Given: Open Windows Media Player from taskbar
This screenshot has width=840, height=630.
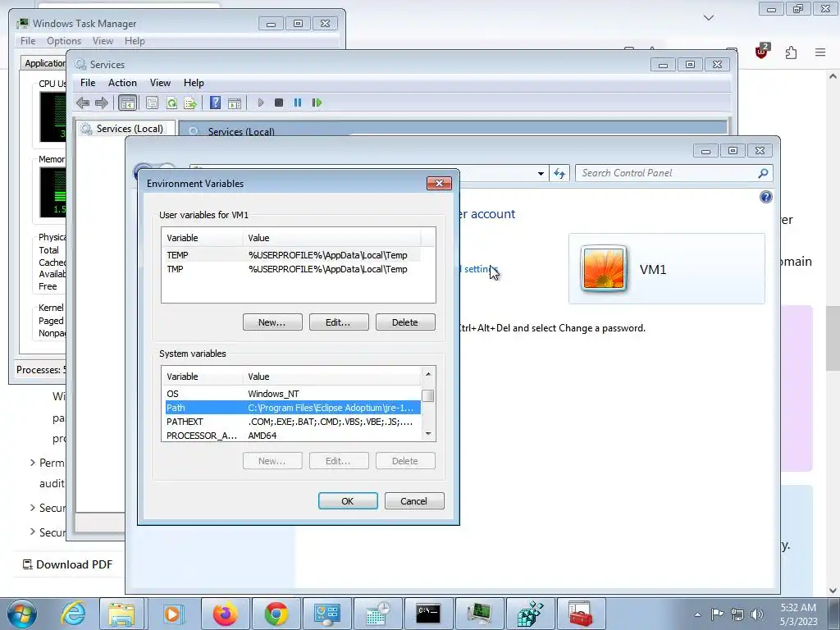Looking at the screenshot, I should click(172, 614).
